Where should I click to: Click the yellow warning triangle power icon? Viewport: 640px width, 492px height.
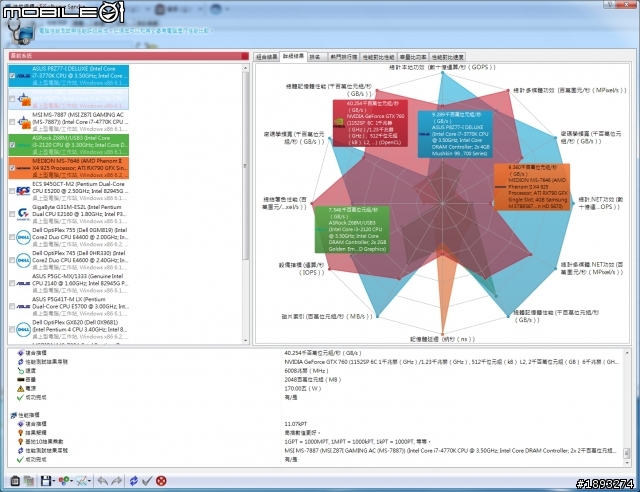coord(20,388)
